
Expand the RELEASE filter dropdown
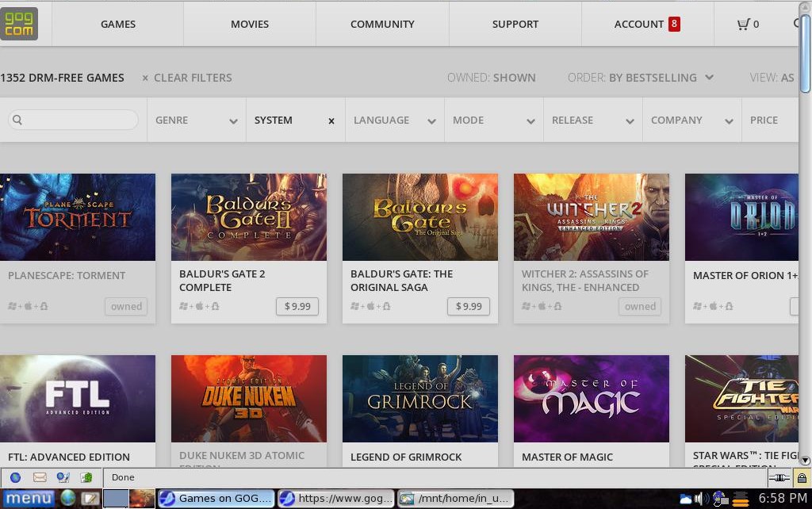tap(593, 121)
